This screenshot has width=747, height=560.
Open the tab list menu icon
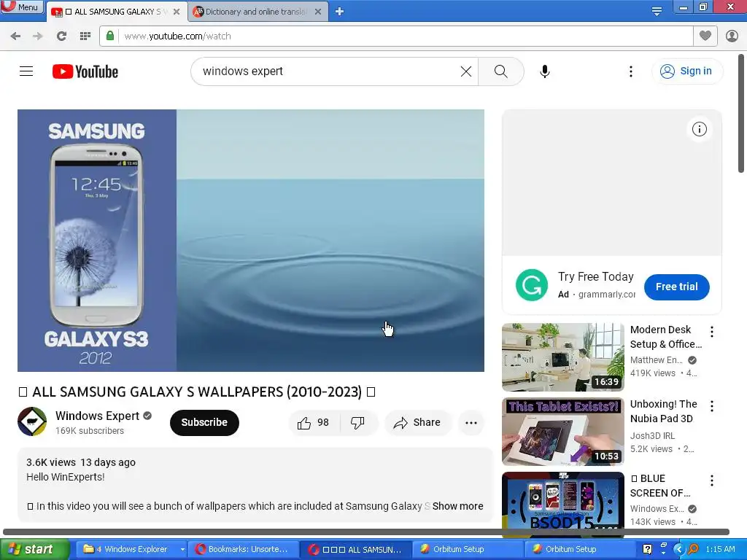tap(657, 12)
